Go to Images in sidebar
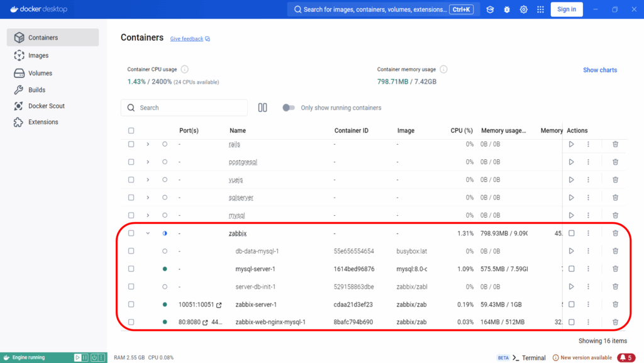 click(x=53, y=55)
